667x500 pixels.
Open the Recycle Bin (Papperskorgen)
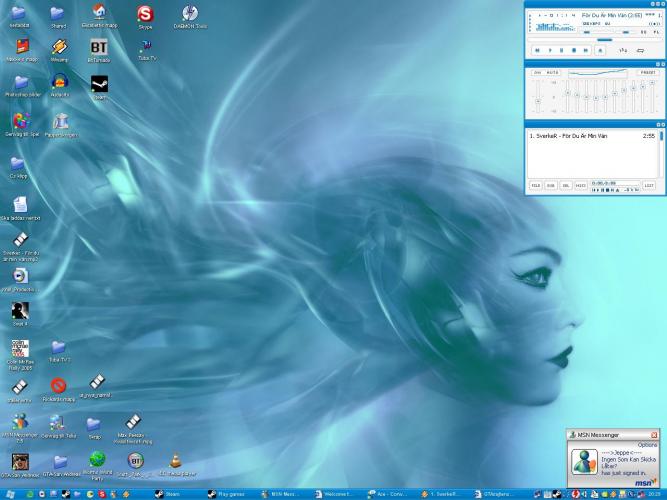[x=59, y=122]
